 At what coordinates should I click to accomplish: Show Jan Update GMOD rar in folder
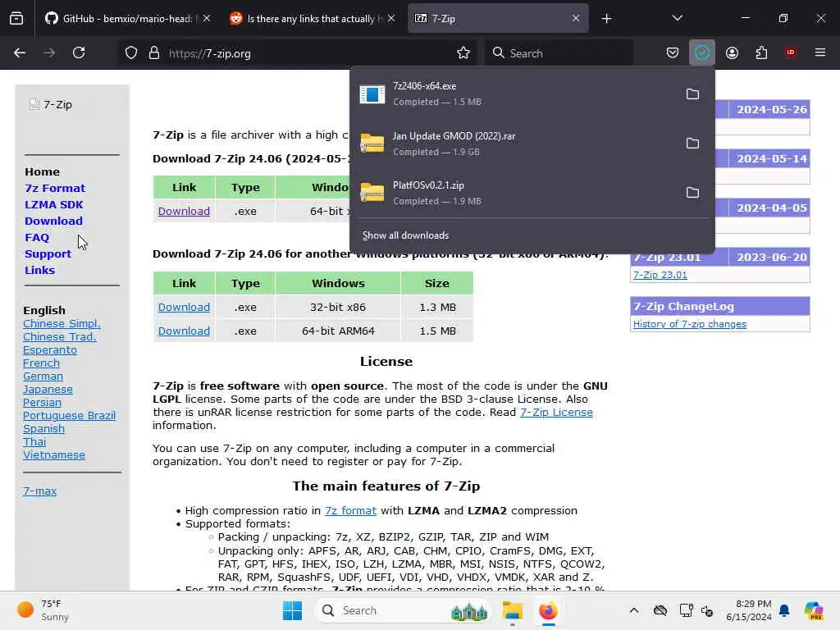pos(692,144)
